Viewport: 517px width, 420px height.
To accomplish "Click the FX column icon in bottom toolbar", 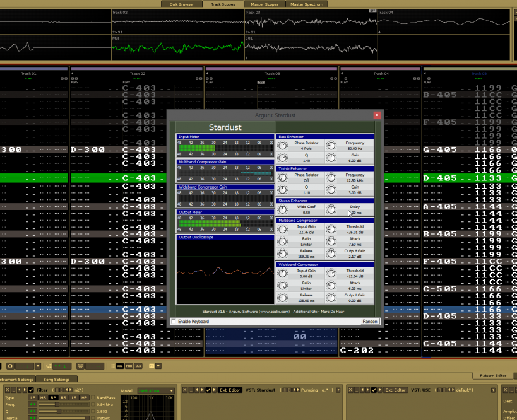I will coord(152,366).
